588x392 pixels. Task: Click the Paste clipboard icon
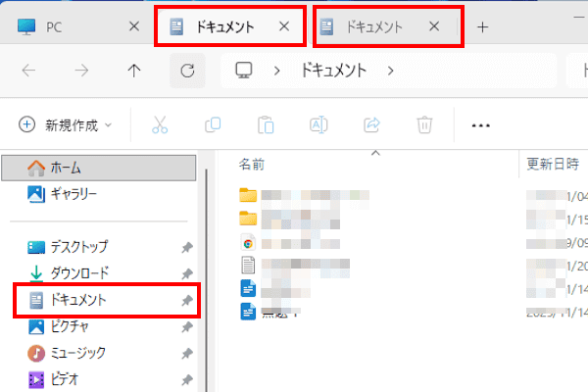(266, 124)
